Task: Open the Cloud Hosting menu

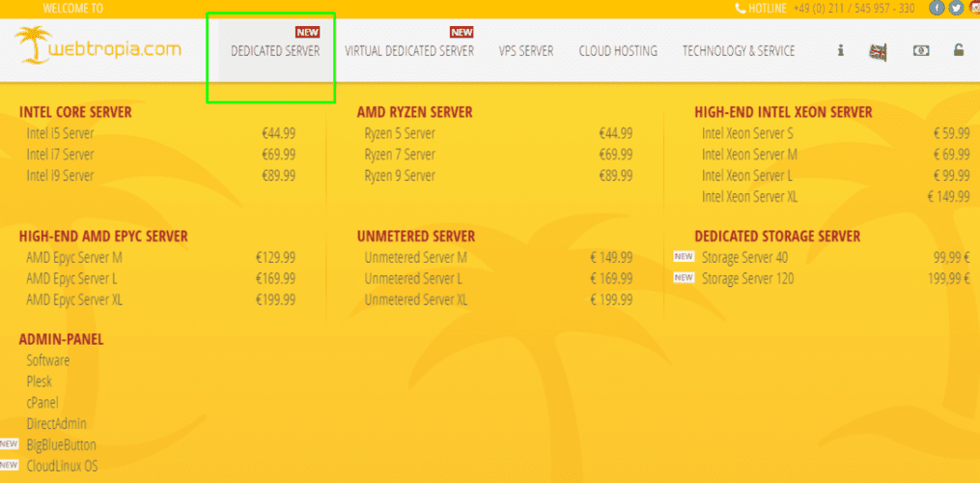Action: tap(618, 51)
